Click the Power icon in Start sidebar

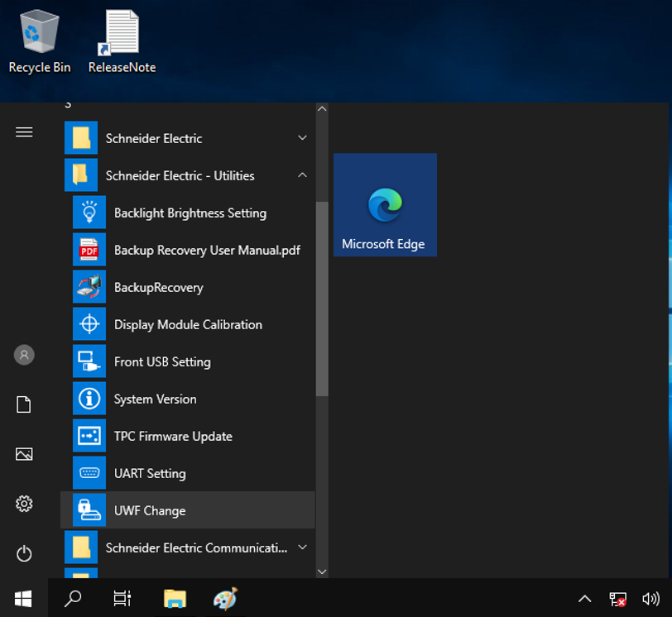click(24, 553)
